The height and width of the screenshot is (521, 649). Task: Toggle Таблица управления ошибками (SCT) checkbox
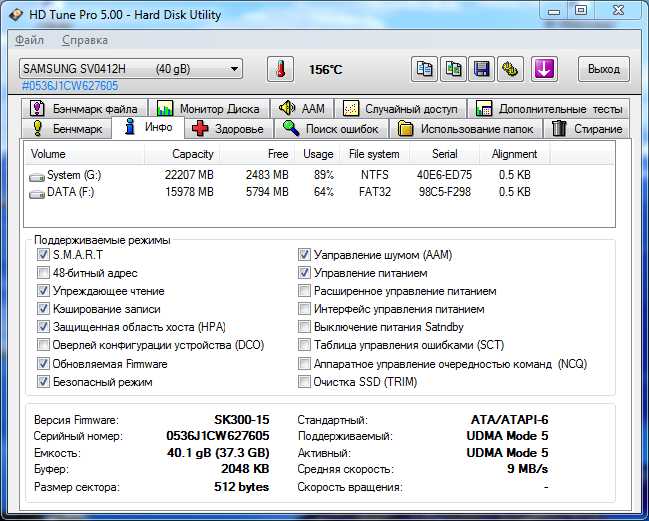(304, 345)
